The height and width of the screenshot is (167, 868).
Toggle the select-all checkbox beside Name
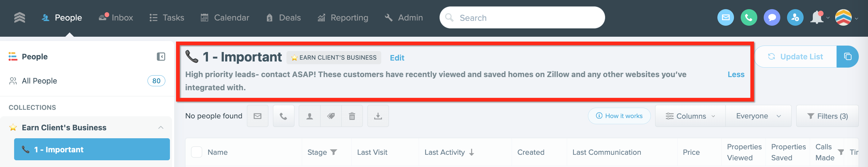[x=196, y=152]
